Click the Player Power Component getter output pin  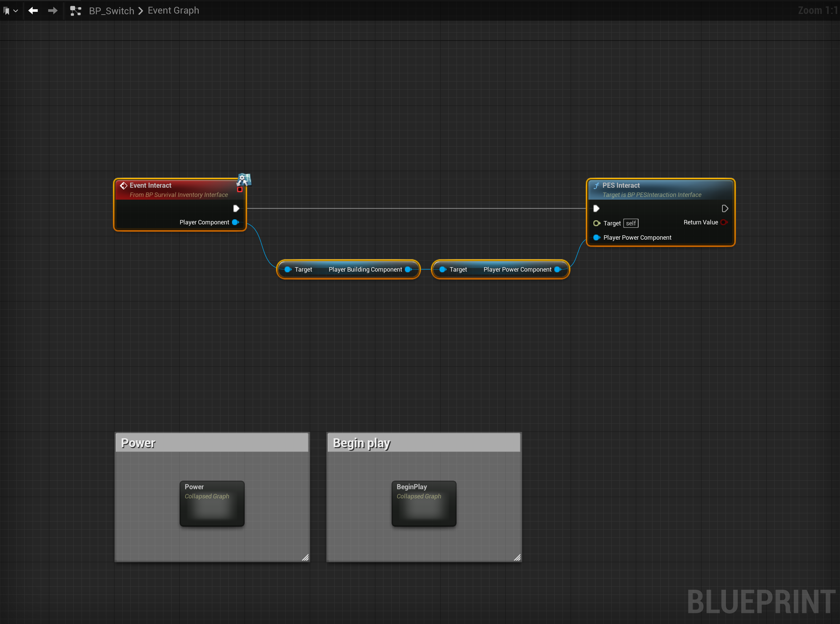(557, 269)
